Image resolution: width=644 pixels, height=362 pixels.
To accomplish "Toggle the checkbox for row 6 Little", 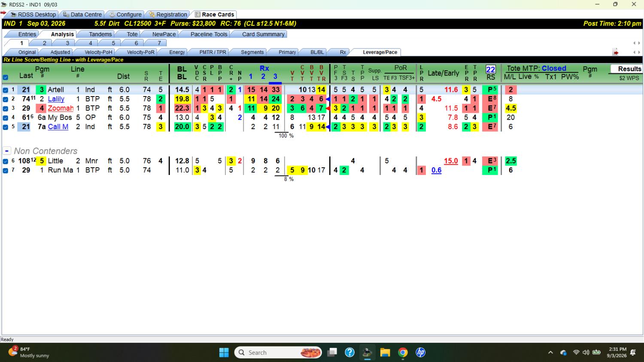I will pos(6,161).
